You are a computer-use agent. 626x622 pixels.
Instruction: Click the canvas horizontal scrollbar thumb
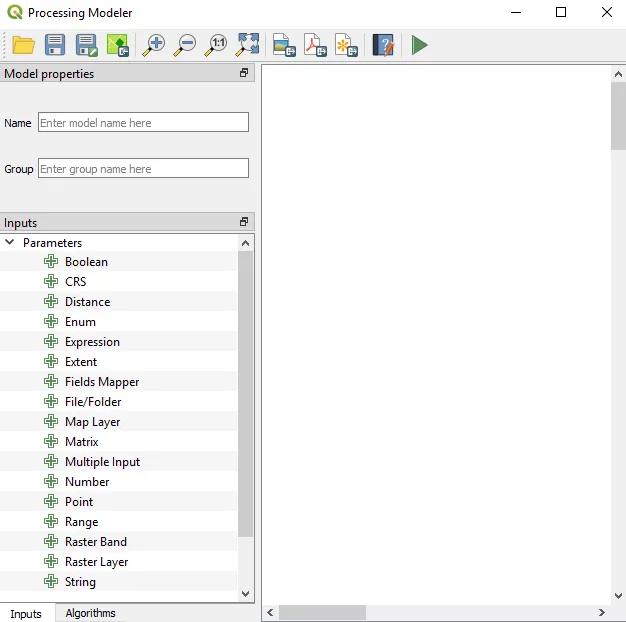coord(322,612)
